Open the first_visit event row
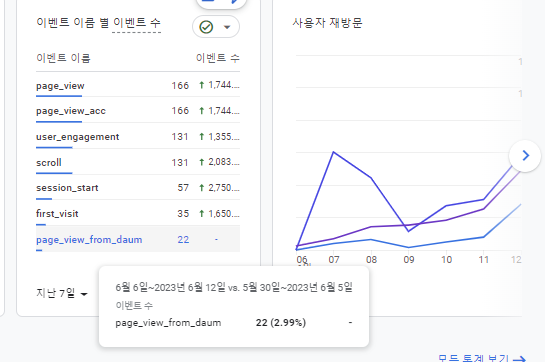The width and height of the screenshot is (545, 362). [138, 214]
